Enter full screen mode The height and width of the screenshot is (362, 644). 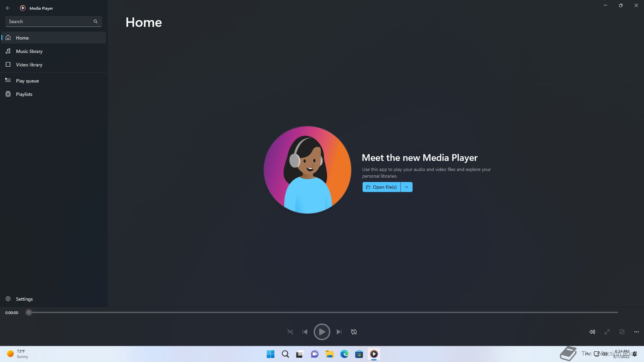point(607,332)
